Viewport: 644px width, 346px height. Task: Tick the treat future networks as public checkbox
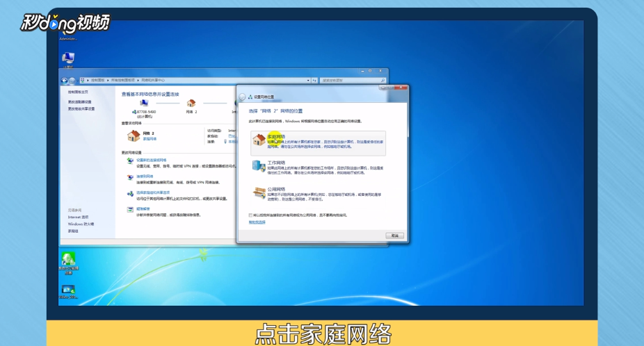pos(250,215)
